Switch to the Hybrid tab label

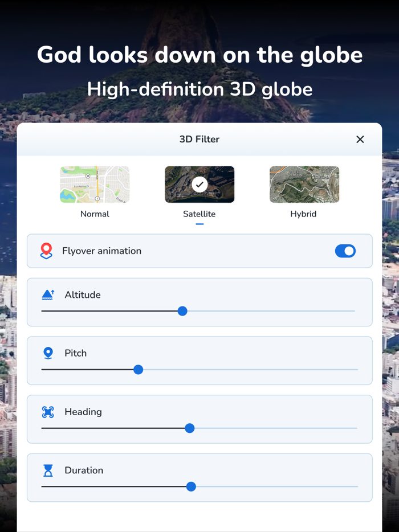tap(304, 214)
